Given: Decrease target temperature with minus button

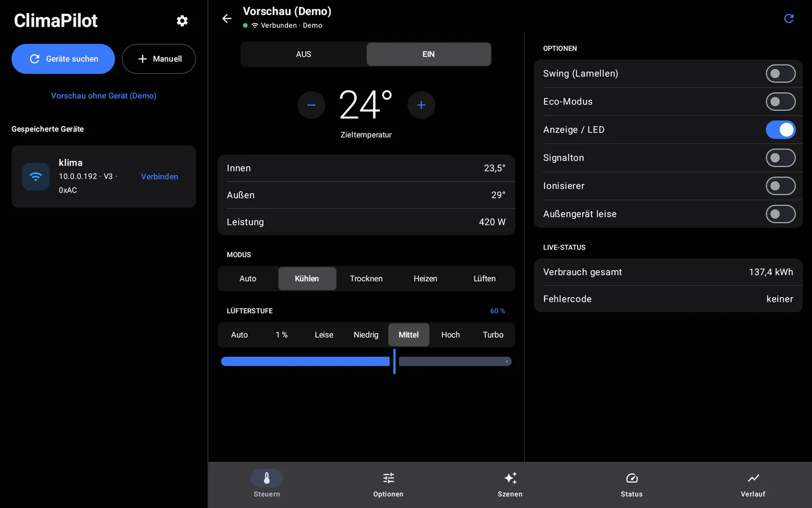Looking at the screenshot, I should (x=311, y=105).
